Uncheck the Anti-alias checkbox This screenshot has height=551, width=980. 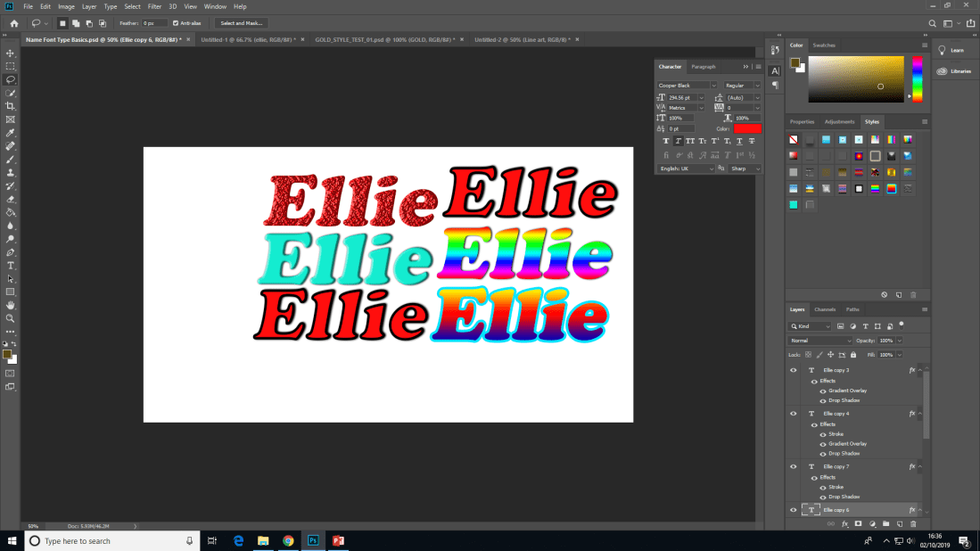(176, 23)
